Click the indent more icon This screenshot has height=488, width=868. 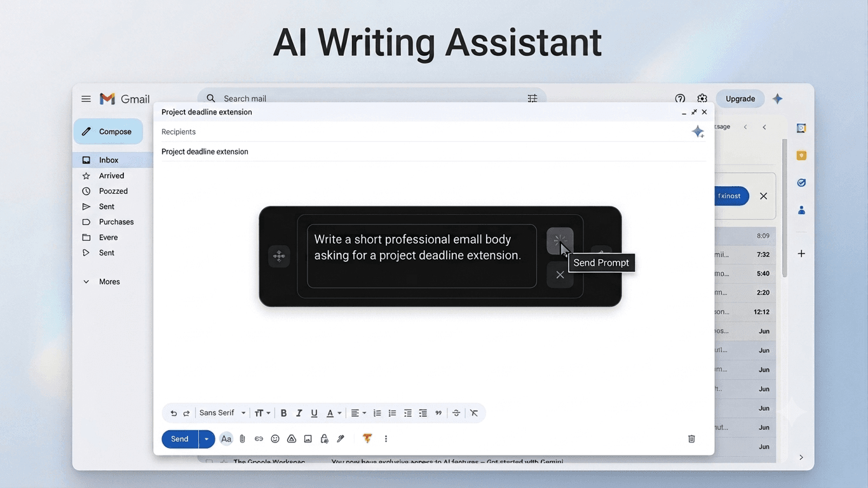coord(423,413)
